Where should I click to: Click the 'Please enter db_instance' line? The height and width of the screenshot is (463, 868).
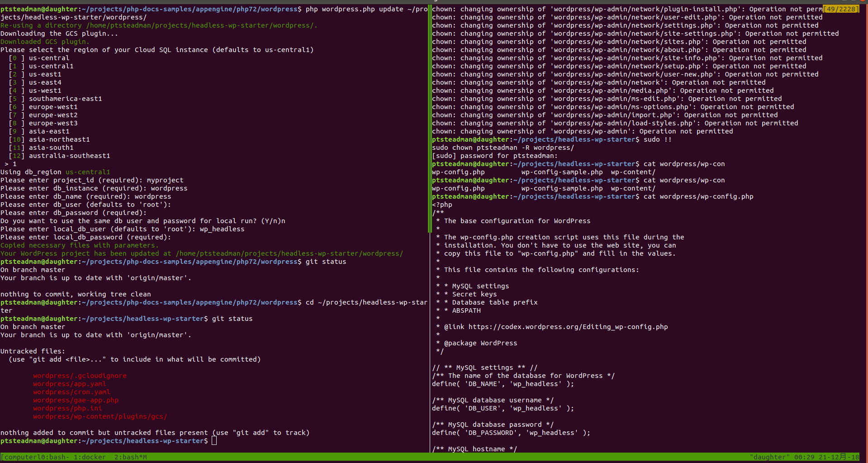click(x=94, y=188)
